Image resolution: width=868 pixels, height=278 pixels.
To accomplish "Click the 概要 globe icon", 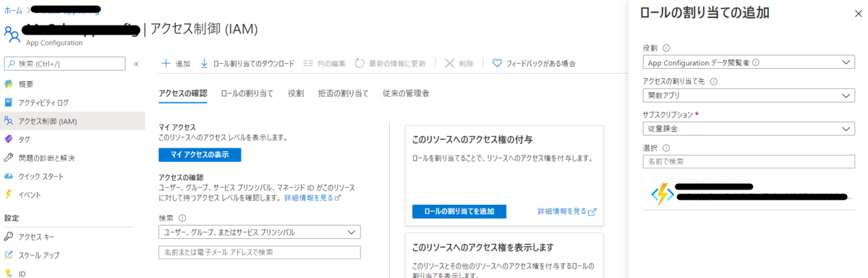I will pos(9,84).
